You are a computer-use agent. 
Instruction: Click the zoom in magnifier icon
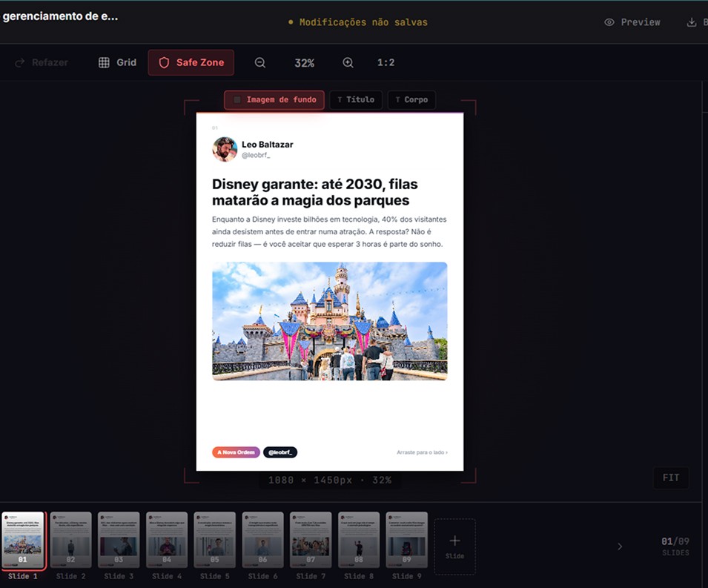coord(348,62)
